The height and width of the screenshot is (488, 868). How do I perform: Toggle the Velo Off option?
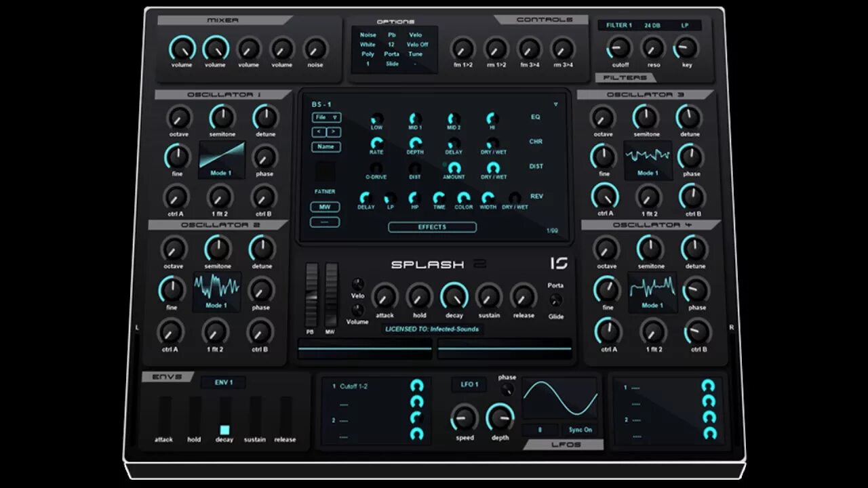[x=417, y=45]
